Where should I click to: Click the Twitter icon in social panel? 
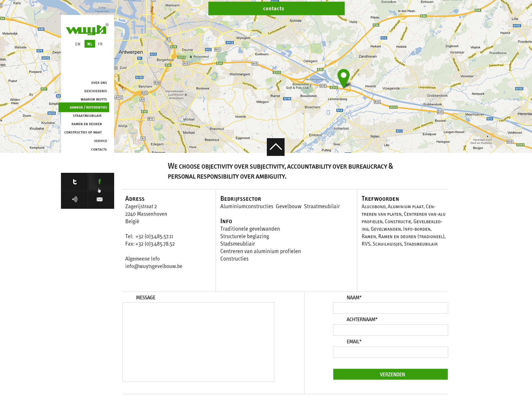(x=75, y=182)
